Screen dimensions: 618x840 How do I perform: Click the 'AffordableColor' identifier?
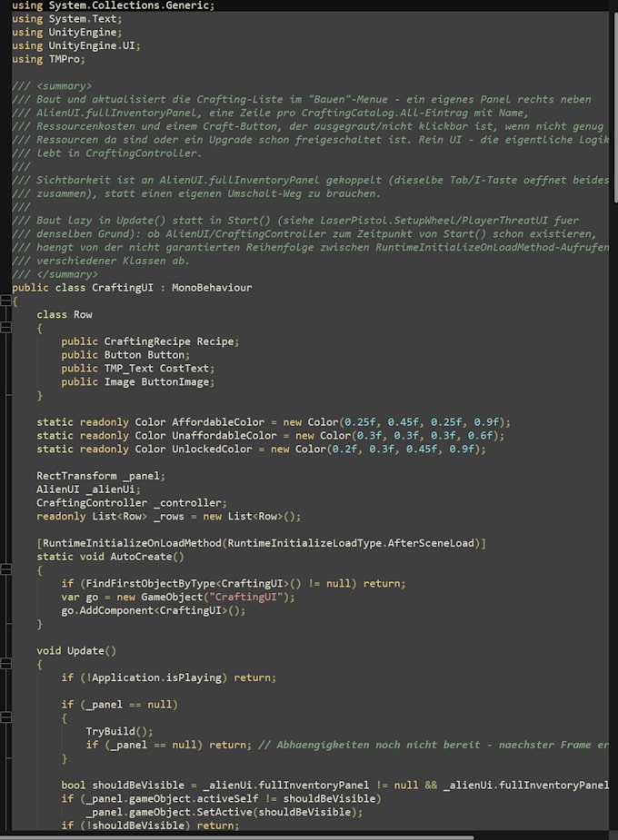pyautogui.click(x=217, y=422)
